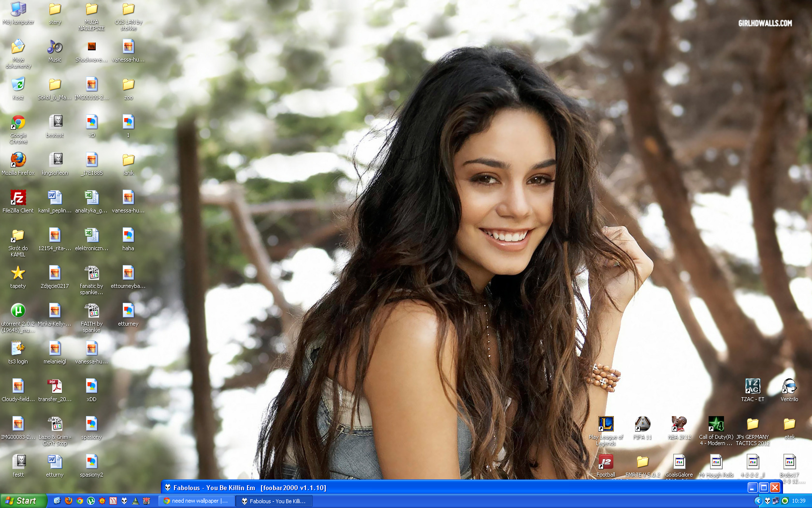This screenshot has width=812, height=508.
Task: Click the foobar2000 title bar
Action: pos(435,488)
